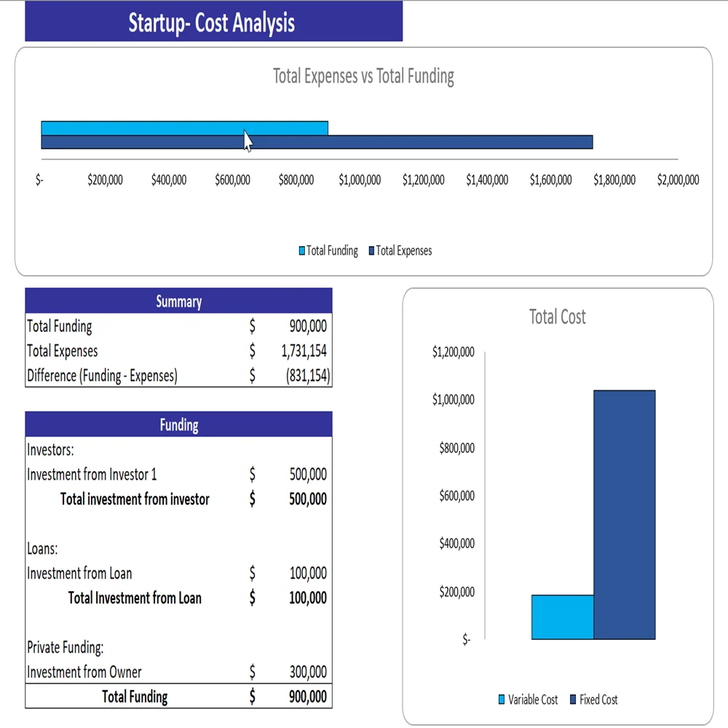Select the Total Cost chart title
Image resolution: width=728 pixels, height=728 pixels.
pos(557,317)
